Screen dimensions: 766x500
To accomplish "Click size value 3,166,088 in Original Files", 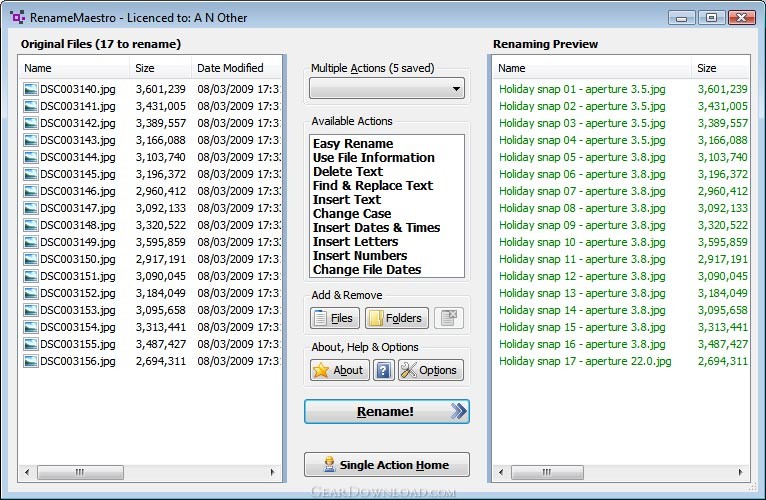I will click(161, 140).
